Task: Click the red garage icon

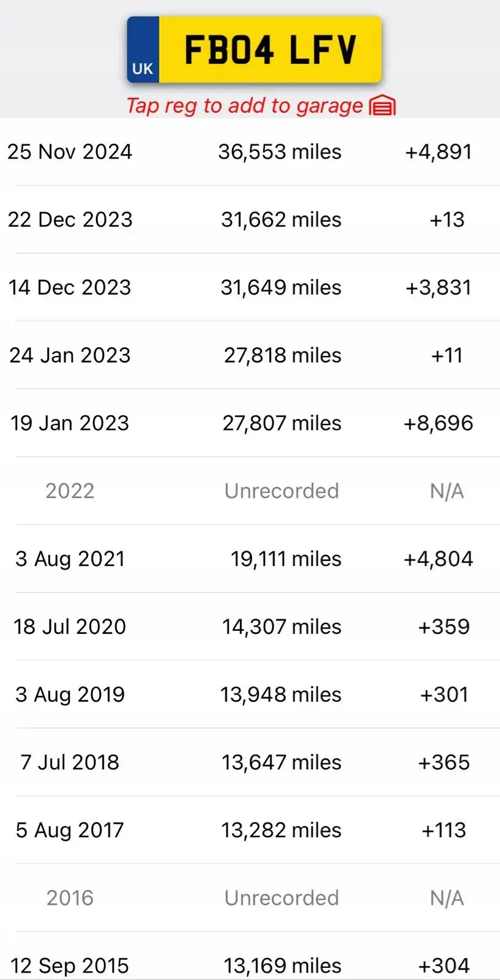Action: [383, 106]
